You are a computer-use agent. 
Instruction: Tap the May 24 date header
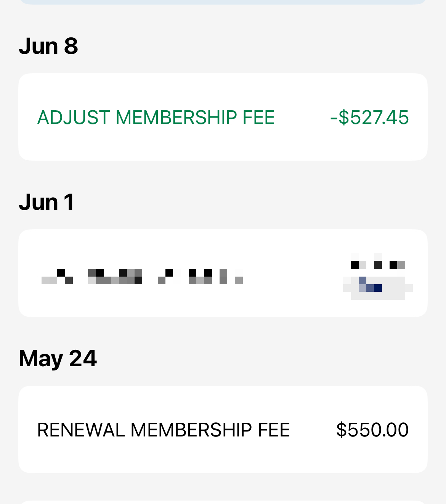pyautogui.click(x=58, y=359)
